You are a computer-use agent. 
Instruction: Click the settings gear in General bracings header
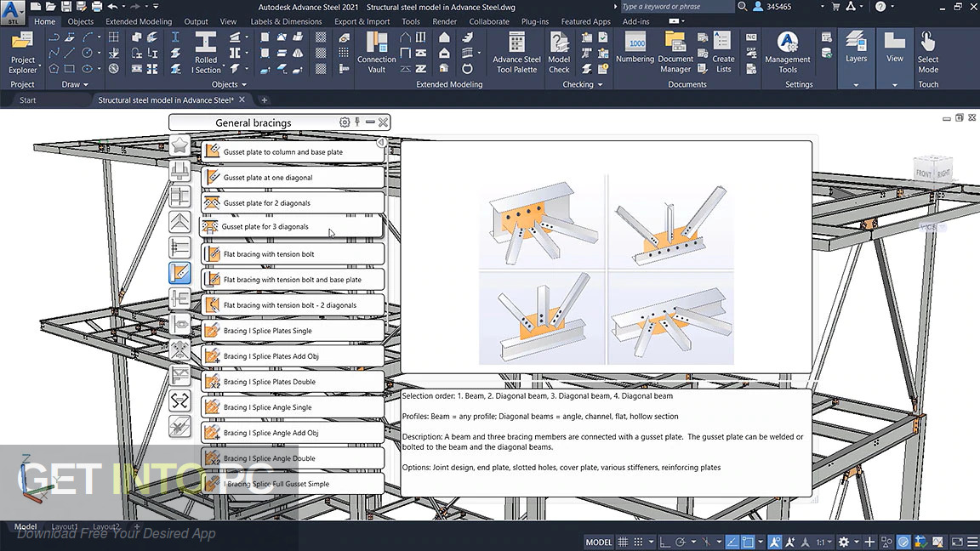pos(345,122)
